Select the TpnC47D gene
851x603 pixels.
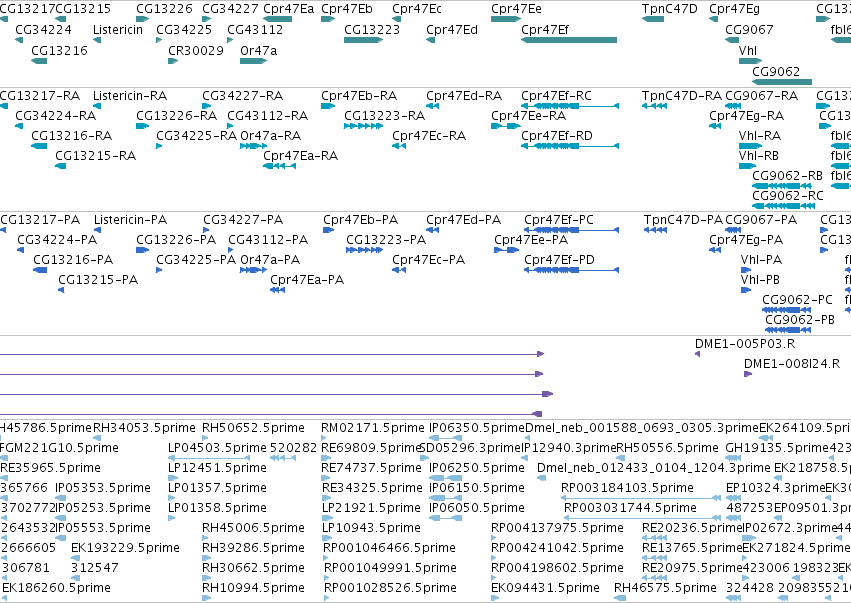tap(652, 19)
